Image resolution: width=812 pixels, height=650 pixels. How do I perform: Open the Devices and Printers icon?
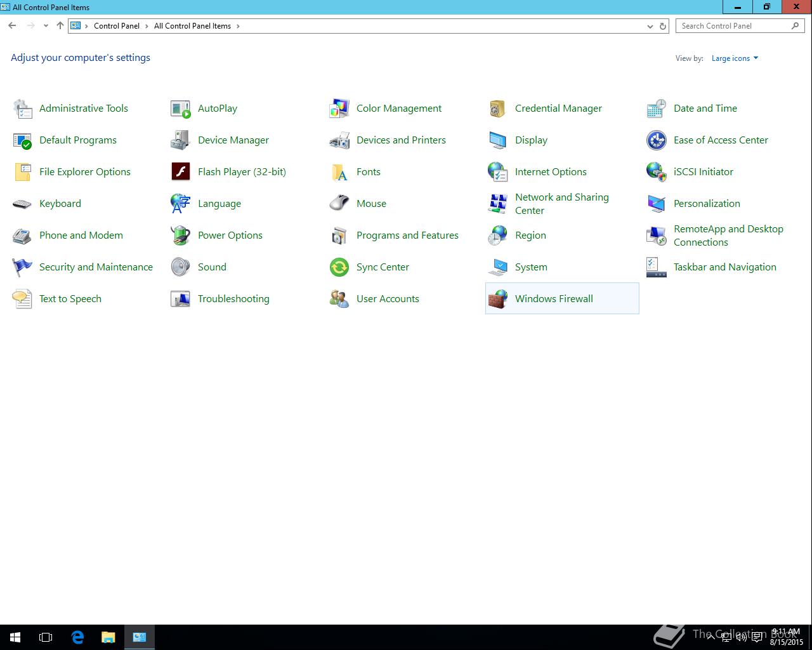point(339,140)
